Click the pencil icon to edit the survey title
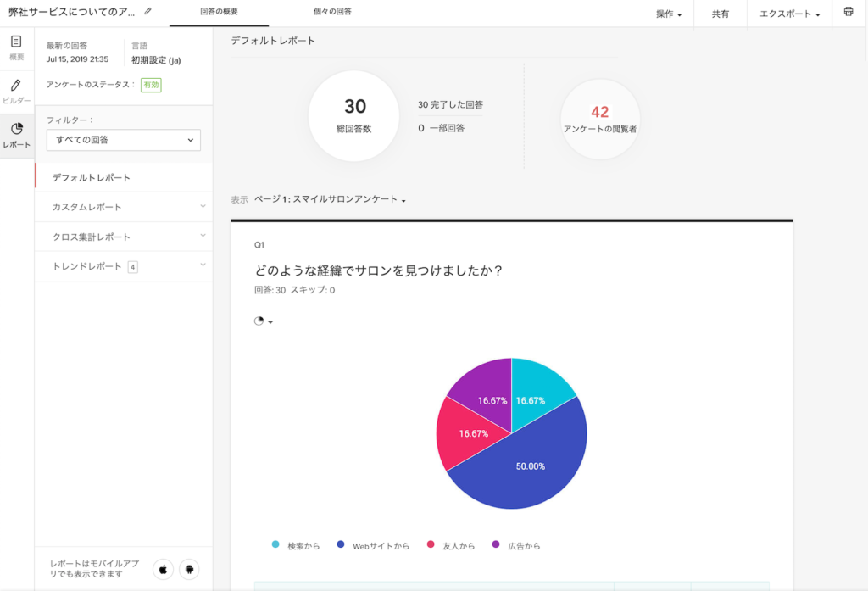 [x=147, y=11]
